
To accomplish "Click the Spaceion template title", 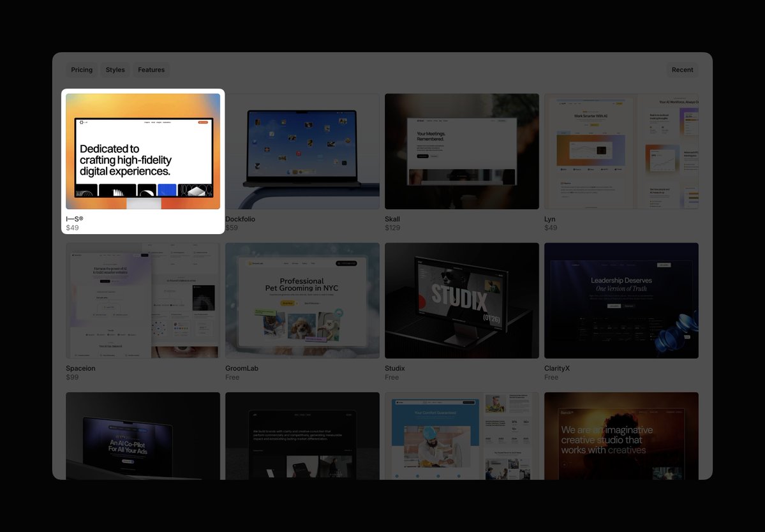I will tap(80, 368).
